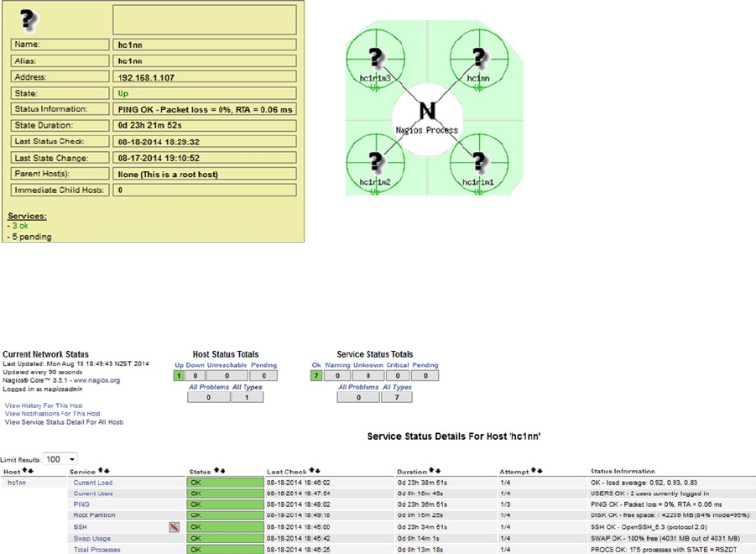Image resolution: width=756 pixels, height=554 pixels.
Task: Click the green Up count 1
Action: (179, 375)
